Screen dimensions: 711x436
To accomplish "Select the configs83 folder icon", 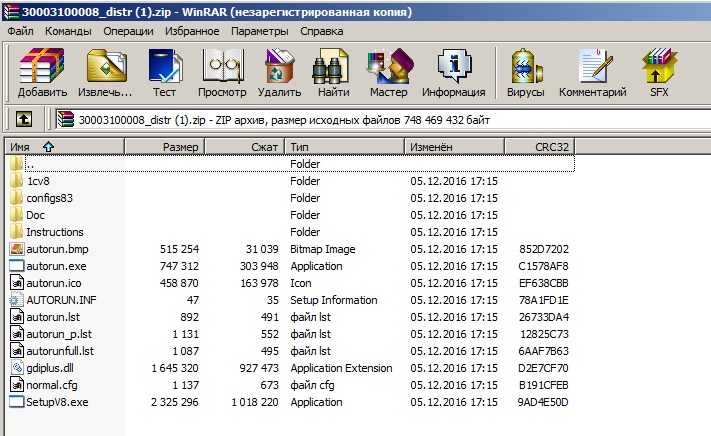I will coord(16,198).
